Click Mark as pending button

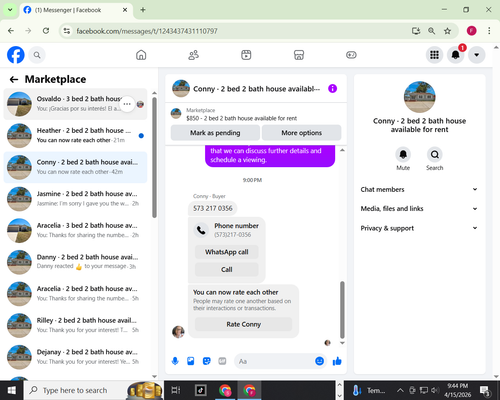tap(215, 133)
